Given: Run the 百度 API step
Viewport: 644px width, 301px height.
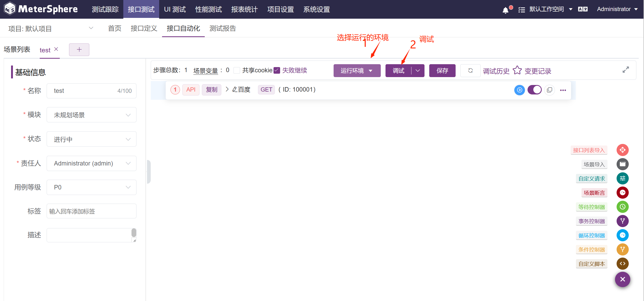Looking at the screenshot, I should click(519, 90).
